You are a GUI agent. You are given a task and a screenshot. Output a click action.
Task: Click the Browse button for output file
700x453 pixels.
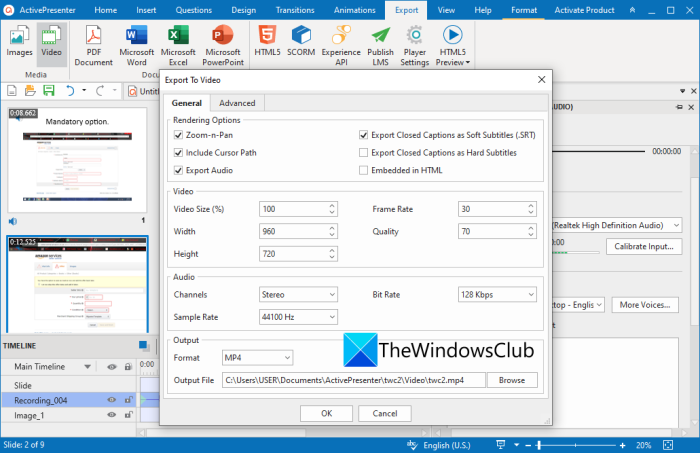[x=512, y=380]
